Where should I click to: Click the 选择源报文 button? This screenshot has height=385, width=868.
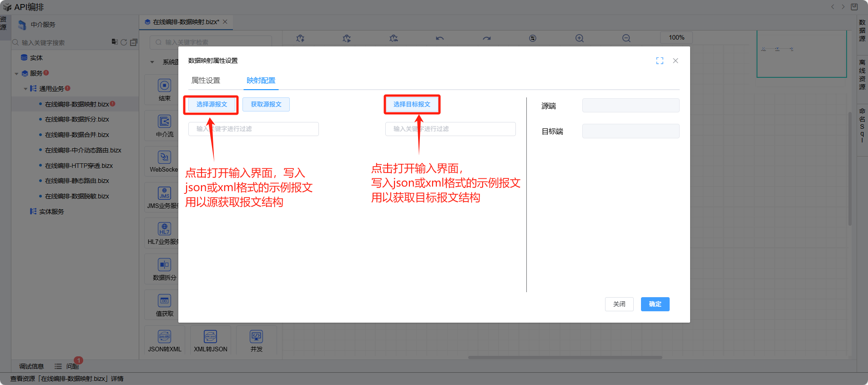click(212, 105)
